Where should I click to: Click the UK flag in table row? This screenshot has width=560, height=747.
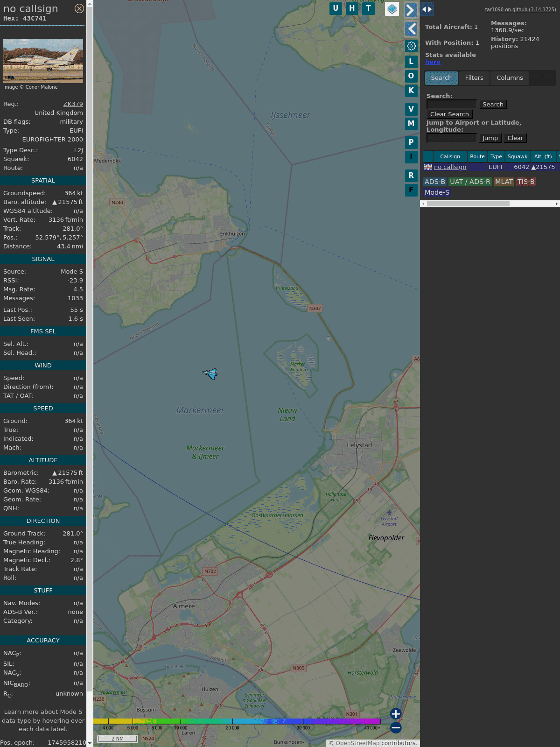pyautogui.click(x=428, y=167)
